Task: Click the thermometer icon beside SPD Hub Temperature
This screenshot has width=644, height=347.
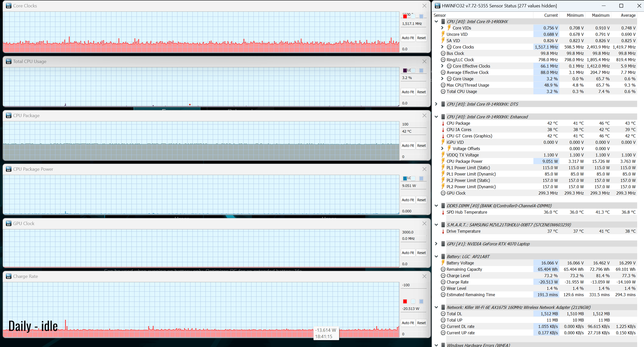Action: point(443,212)
